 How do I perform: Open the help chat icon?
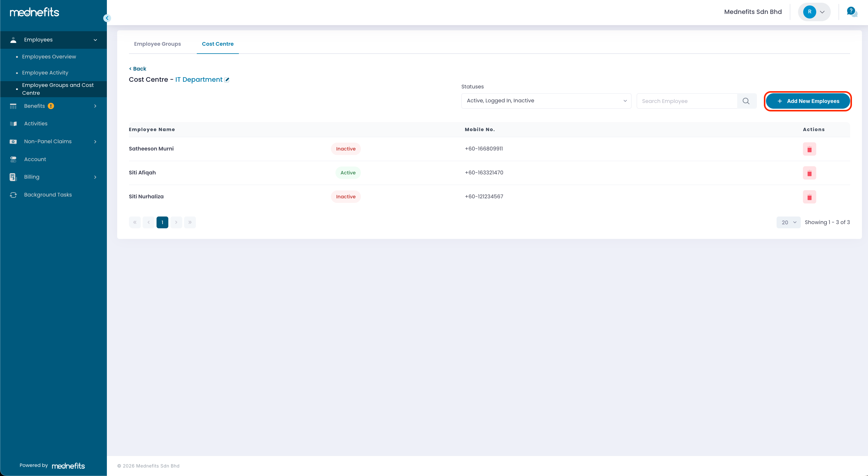click(851, 12)
